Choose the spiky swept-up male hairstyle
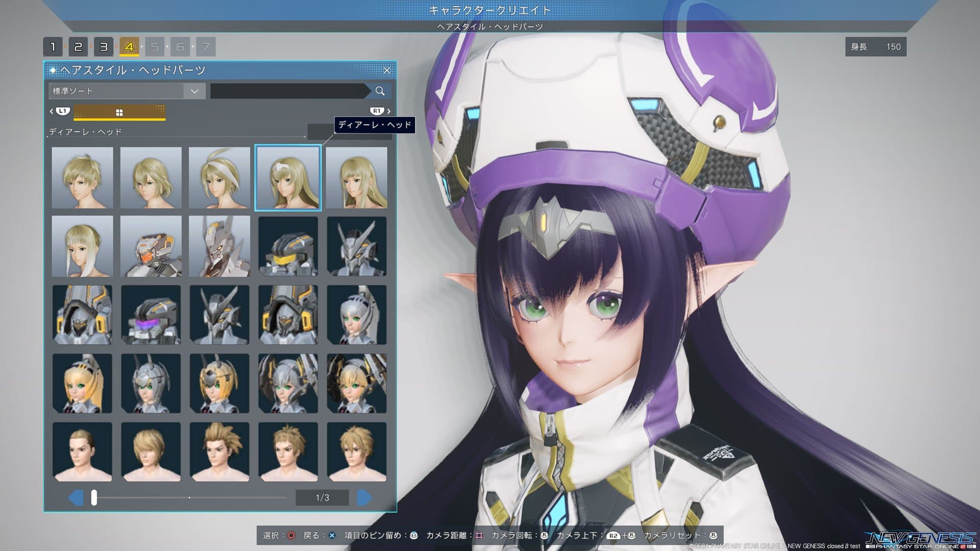This screenshot has height=551, width=980. coord(219,452)
